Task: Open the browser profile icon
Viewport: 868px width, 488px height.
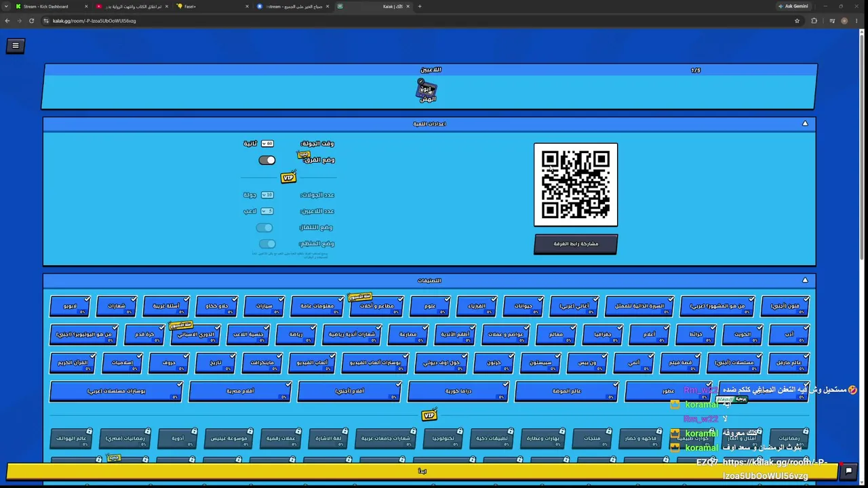Action: [844, 21]
